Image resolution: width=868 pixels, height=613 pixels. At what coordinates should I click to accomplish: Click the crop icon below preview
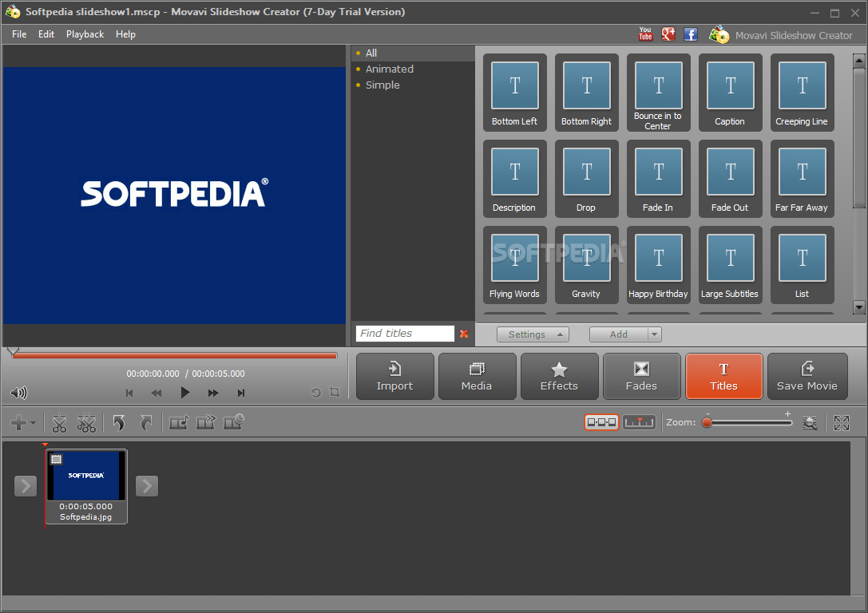coord(335,392)
